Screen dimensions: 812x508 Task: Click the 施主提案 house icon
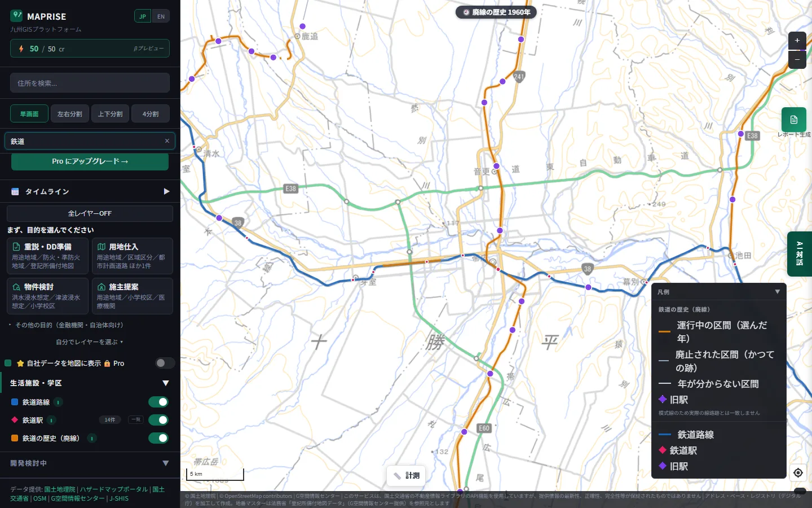pos(101,287)
